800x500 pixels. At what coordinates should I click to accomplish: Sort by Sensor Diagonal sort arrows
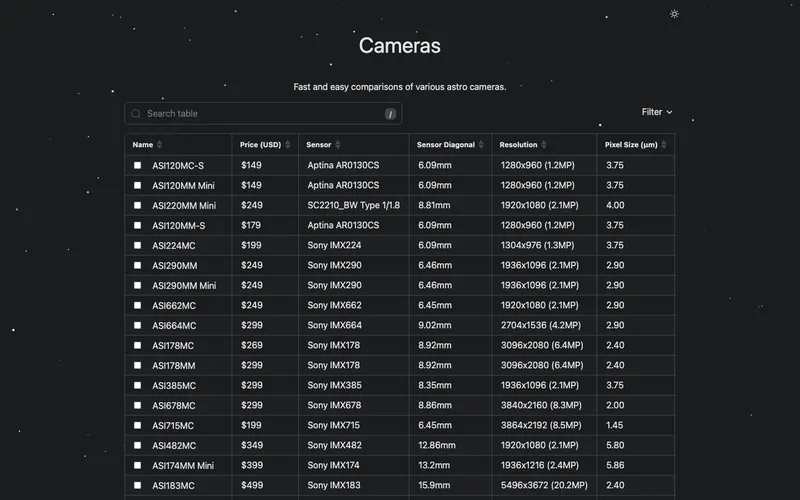click(x=481, y=144)
